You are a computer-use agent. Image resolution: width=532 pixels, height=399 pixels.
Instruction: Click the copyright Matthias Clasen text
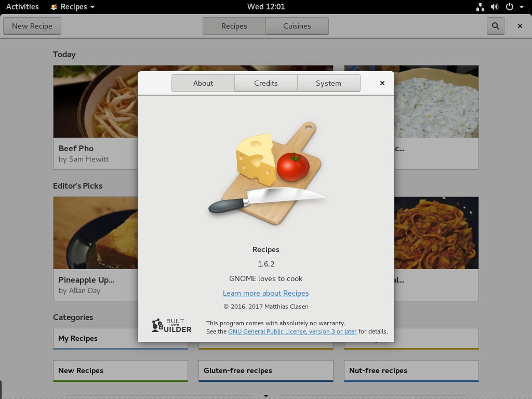click(265, 307)
